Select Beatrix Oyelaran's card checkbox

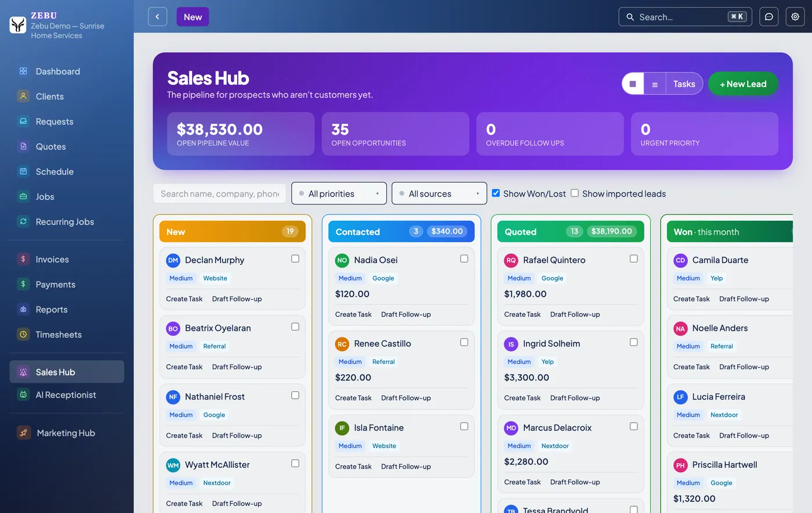coord(295,327)
